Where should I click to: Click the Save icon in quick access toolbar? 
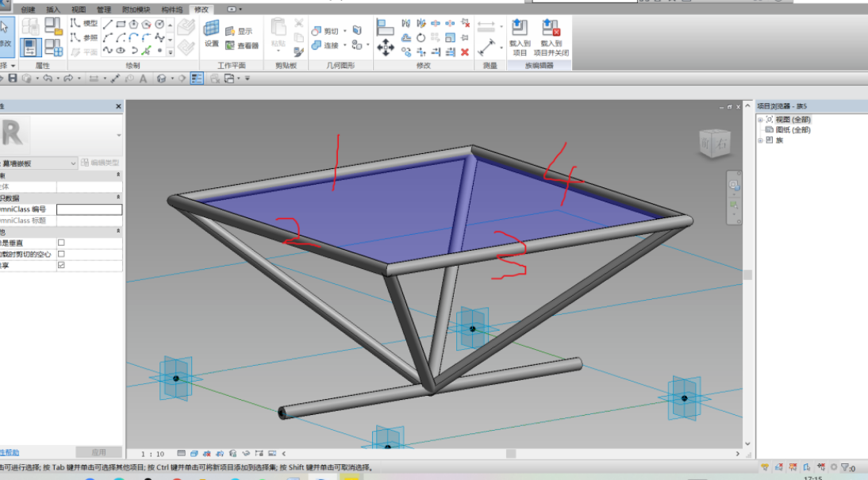pyautogui.click(x=13, y=79)
